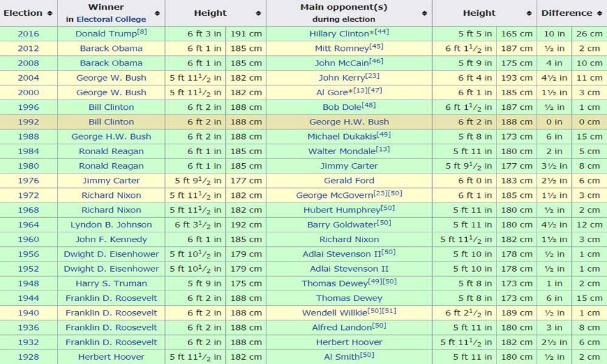
Task: Open the Gerald Ford link
Action: click(x=349, y=181)
